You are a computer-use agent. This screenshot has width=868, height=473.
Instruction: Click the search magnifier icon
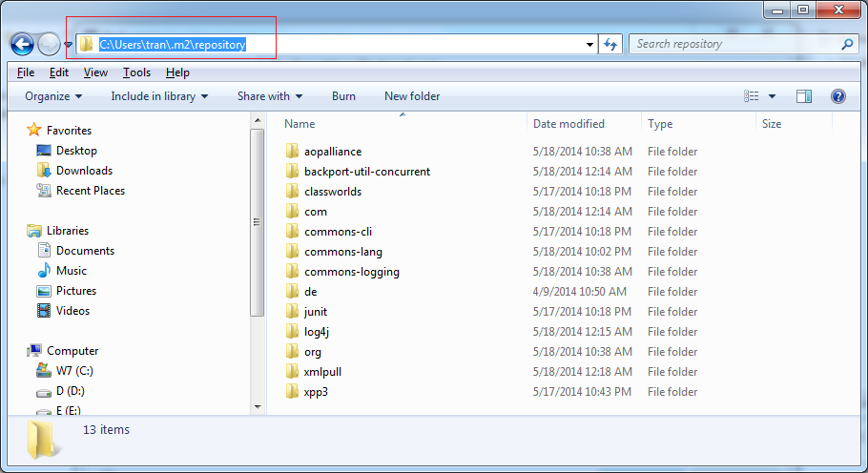coord(848,44)
